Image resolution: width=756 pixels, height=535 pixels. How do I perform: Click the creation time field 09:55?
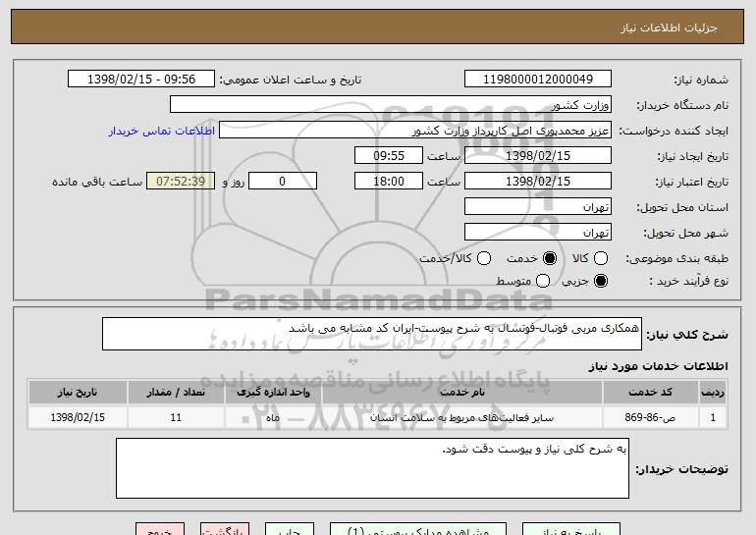pyautogui.click(x=389, y=156)
